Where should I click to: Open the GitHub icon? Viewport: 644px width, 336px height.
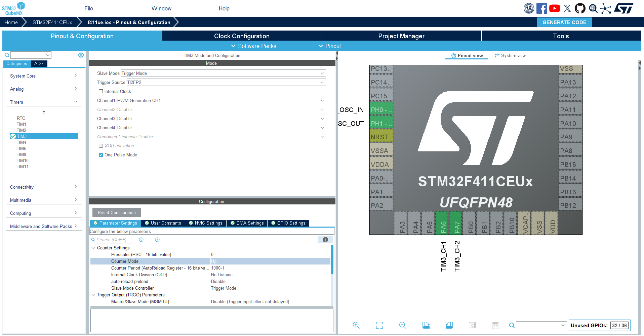click(x=580, y=8)
